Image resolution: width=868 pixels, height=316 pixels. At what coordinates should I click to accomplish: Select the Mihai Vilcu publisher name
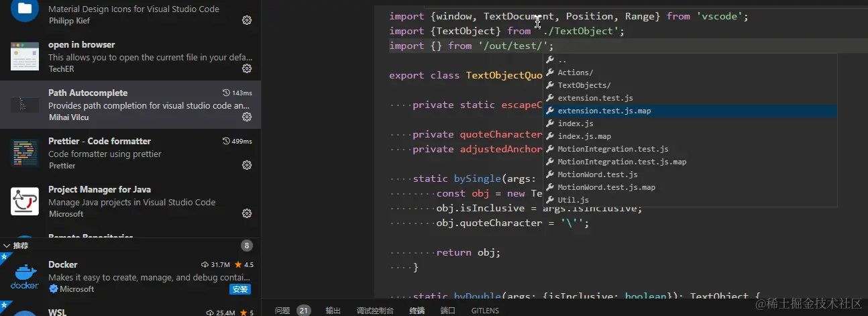coord(68,117)
